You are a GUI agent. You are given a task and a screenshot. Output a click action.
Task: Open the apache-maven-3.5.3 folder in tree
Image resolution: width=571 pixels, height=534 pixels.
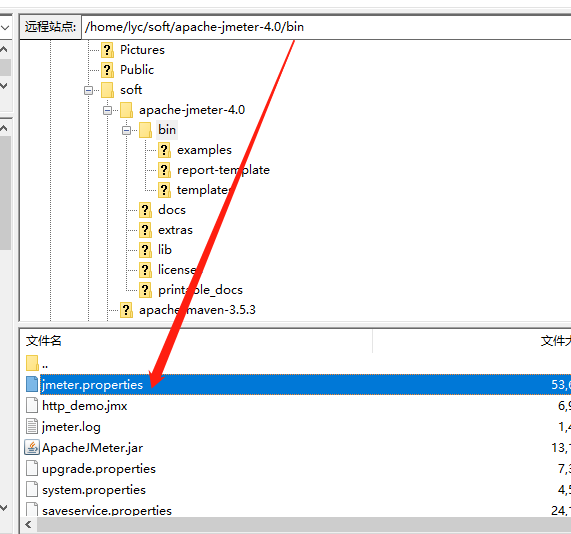pyautogui.click(x=197, y=310)
